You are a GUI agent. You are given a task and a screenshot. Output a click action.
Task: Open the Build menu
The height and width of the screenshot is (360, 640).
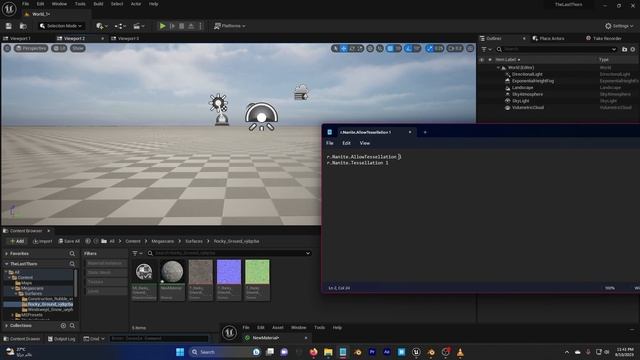point(98,4)
